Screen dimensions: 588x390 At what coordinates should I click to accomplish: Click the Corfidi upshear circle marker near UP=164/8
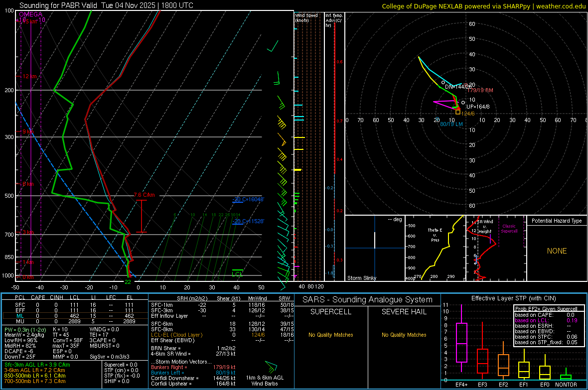[x=463, y=103]
